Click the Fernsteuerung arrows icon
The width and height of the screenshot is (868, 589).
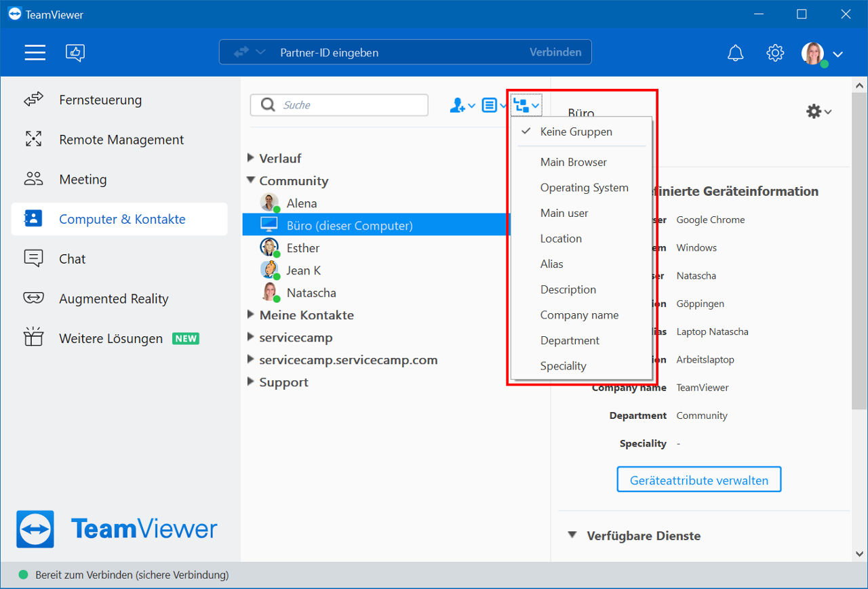click(33, 100)
